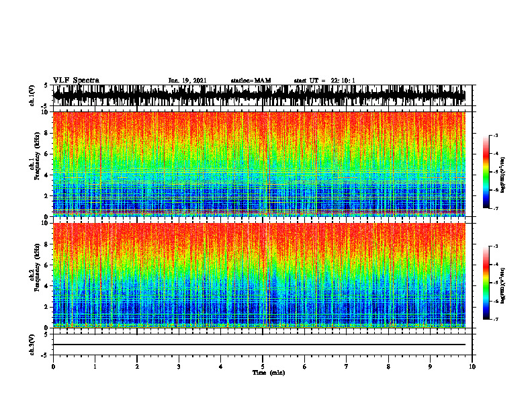Click time-axis tick label "5"
This screenshot has width=532, height=411.
tap(263, 367)
